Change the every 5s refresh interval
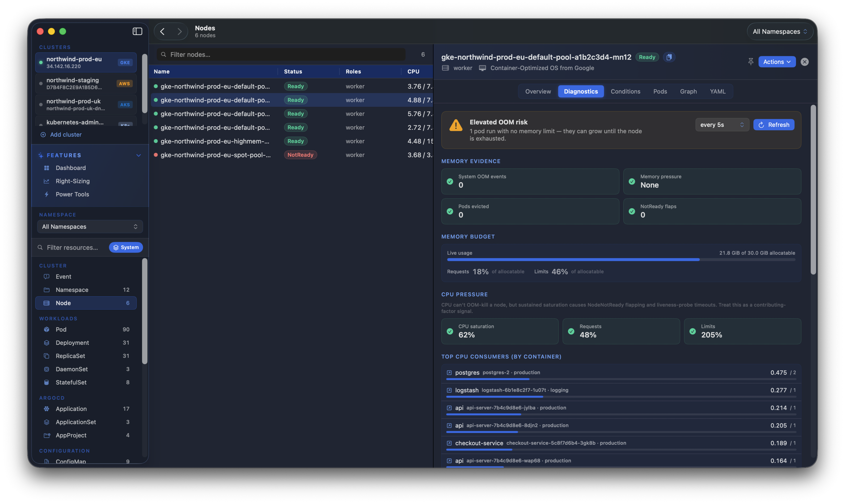The image size is (845, 504). point(722,125)
